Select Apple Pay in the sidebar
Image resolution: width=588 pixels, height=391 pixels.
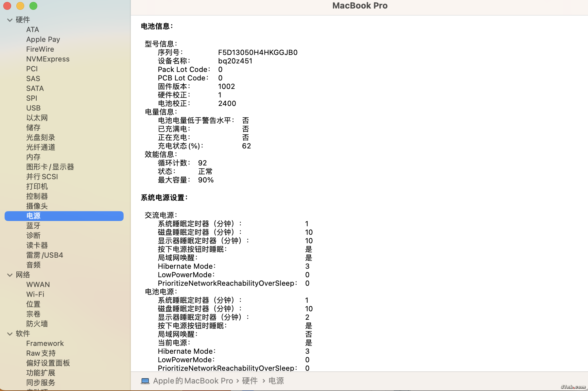pos(43,39)
